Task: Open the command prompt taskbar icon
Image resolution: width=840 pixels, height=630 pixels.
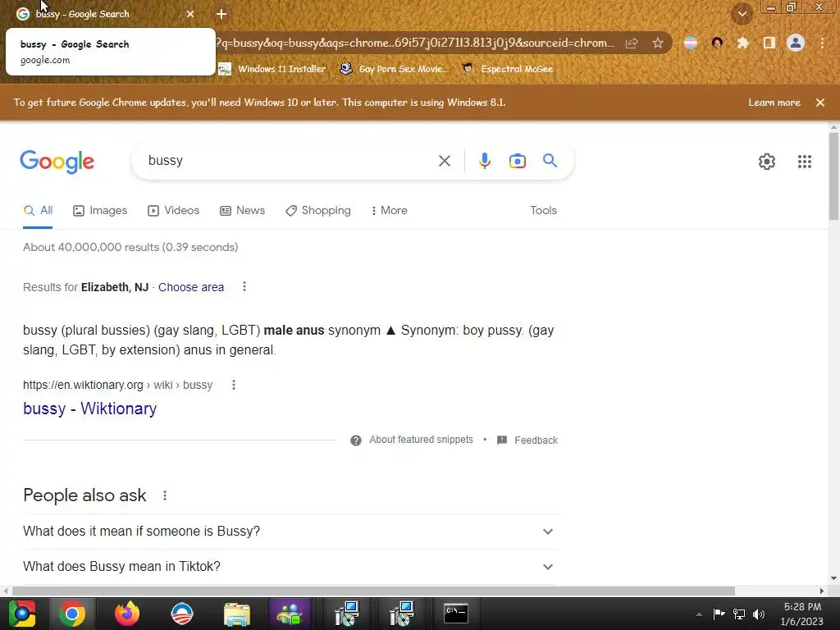Action: tap(456, 614)
